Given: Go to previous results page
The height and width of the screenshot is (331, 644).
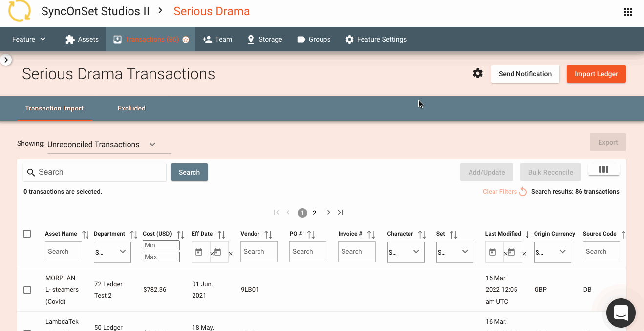Looking at the screenshot, I should [288, 212].
